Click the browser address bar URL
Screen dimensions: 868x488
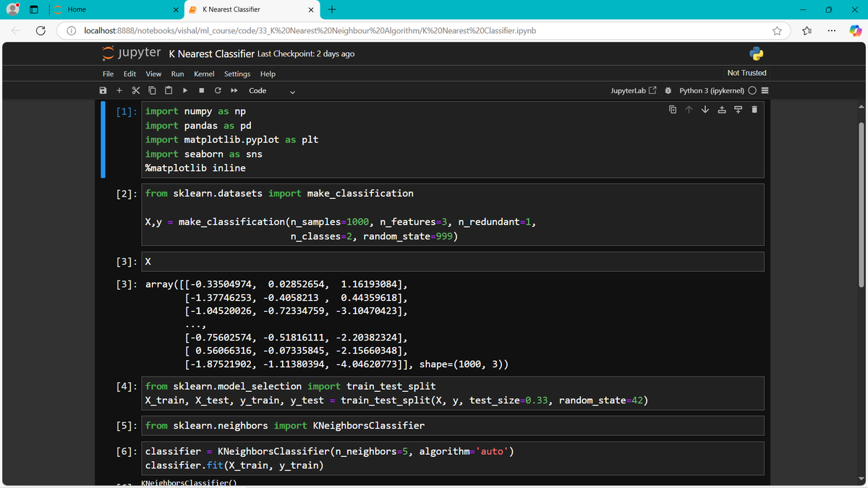[x=310, y=31]
